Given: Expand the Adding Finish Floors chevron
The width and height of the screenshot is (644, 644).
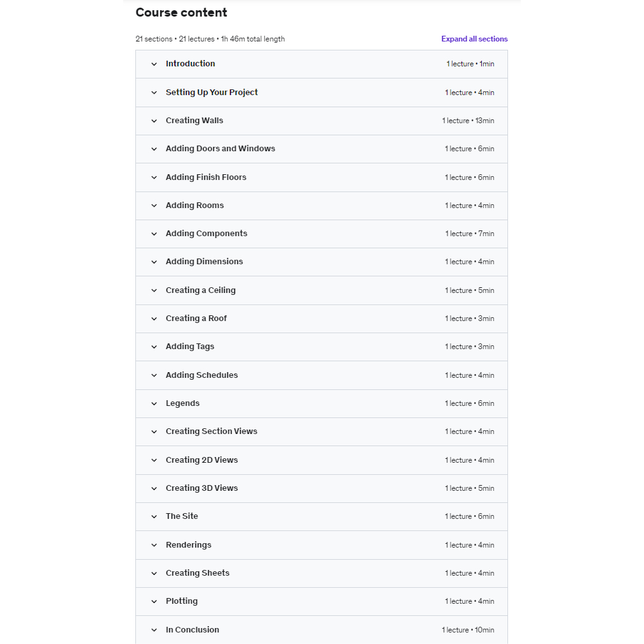Looking at the screenshot, I should [154, 177].
